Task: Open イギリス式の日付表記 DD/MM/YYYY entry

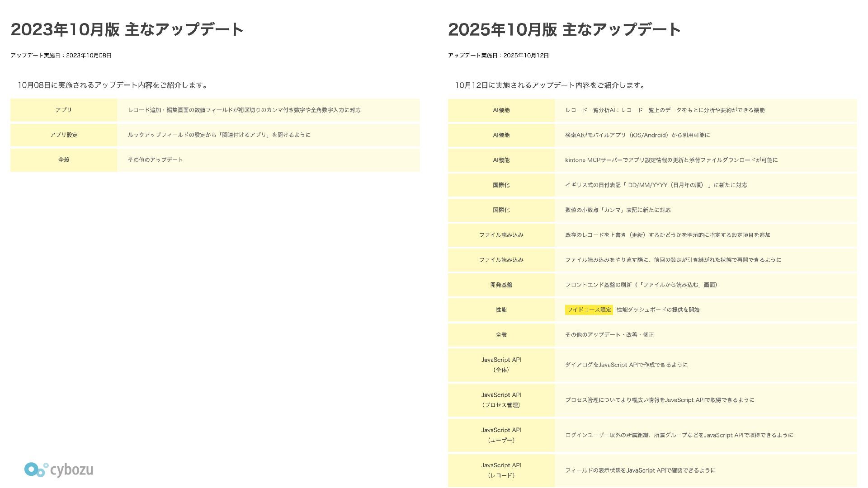Action: pyautogui.click(x=656, y=185)
